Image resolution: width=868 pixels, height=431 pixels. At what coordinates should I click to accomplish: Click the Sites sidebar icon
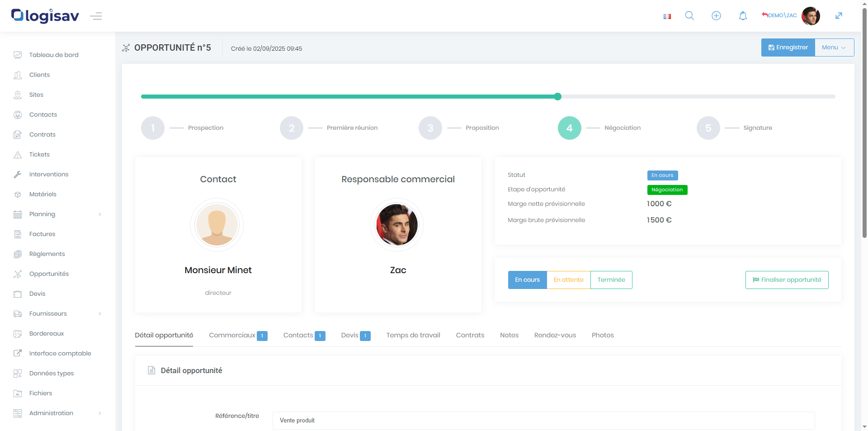(18, 95)
